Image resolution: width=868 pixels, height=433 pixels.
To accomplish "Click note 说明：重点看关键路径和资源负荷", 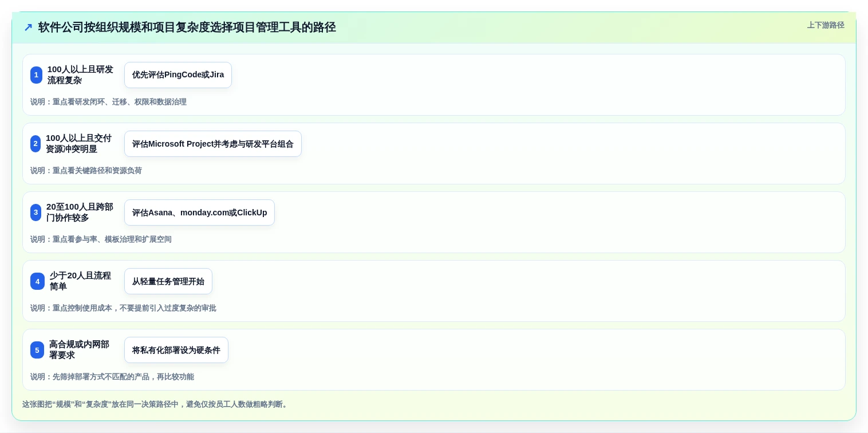I will click(x=86, y=171).
